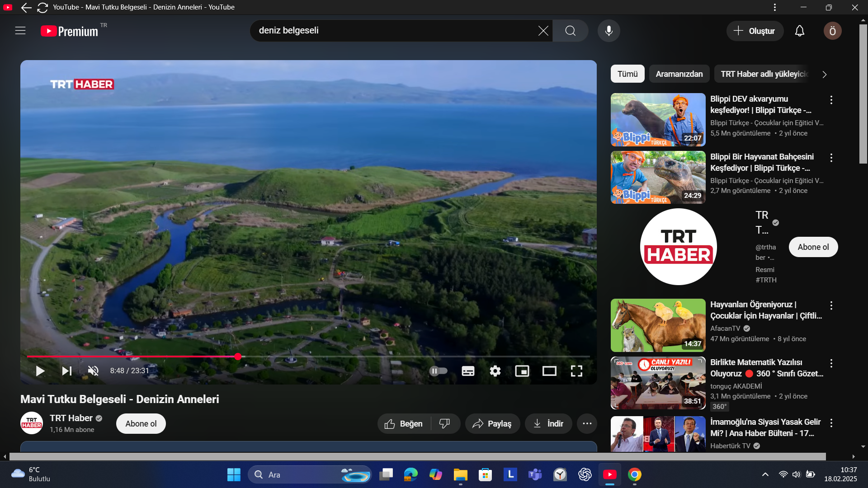Select the Tümü filter chip
This screenshot has height=488, width=868.
point(627,74)
